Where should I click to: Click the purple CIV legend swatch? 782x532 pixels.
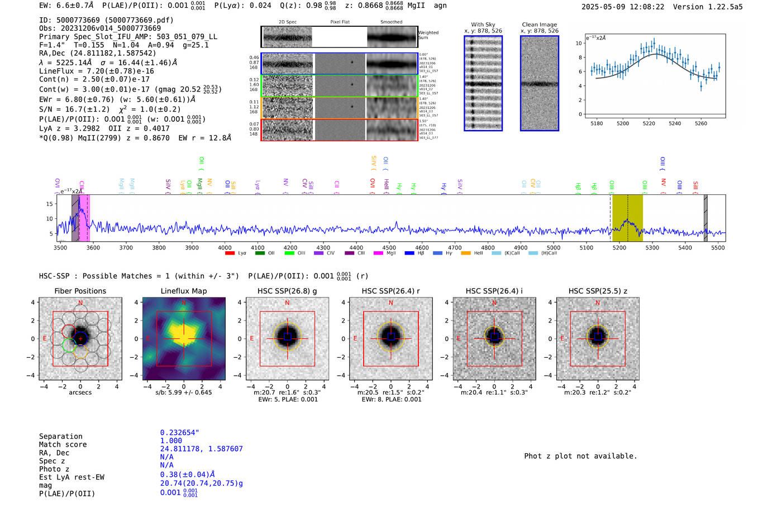[318, 253]
